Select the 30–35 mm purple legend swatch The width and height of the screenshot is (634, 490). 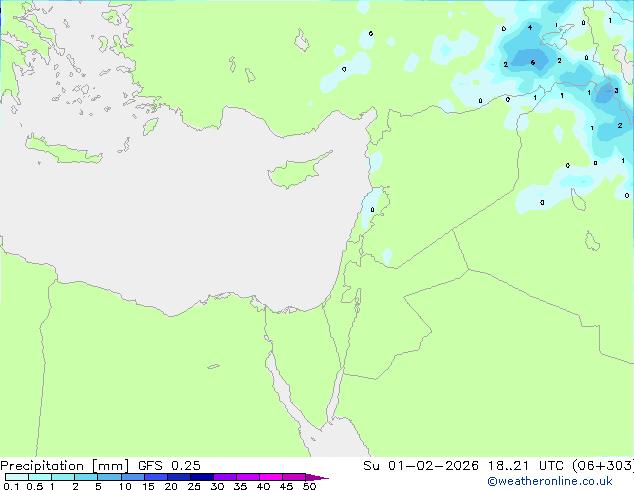pyautogui.click(x=225, y=477)
